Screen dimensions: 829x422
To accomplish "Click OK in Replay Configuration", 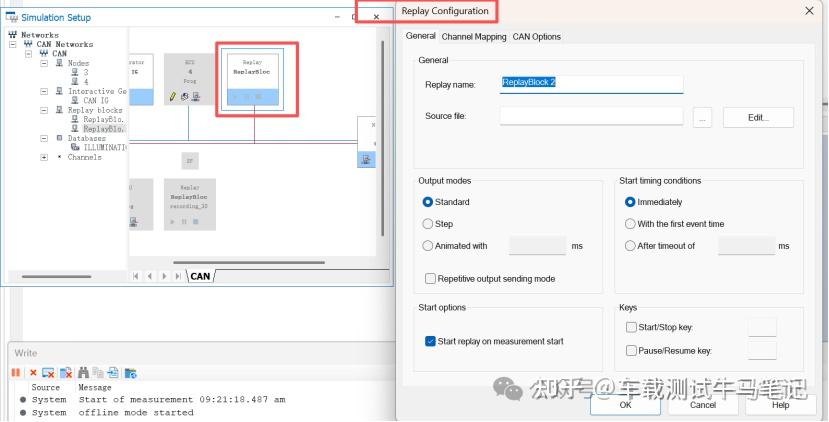I will (x=625, y=405).
